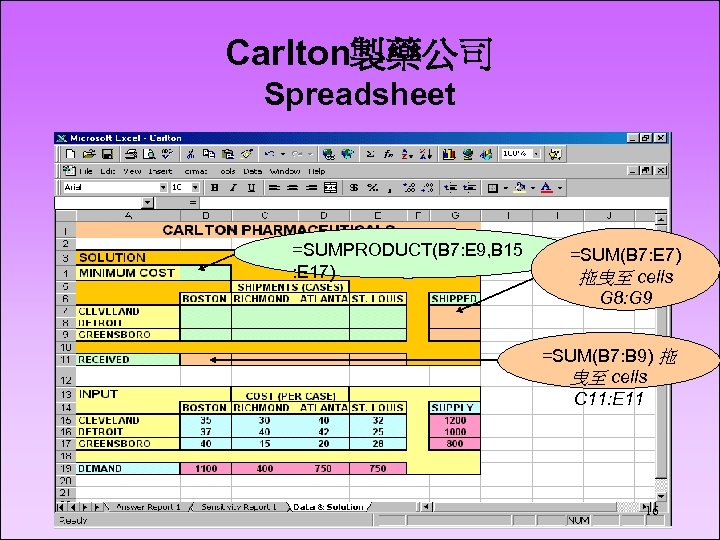The height and width of the screenshot is (540, 720).
Task: Toggle Center alignment button
Action: [292, 187]
